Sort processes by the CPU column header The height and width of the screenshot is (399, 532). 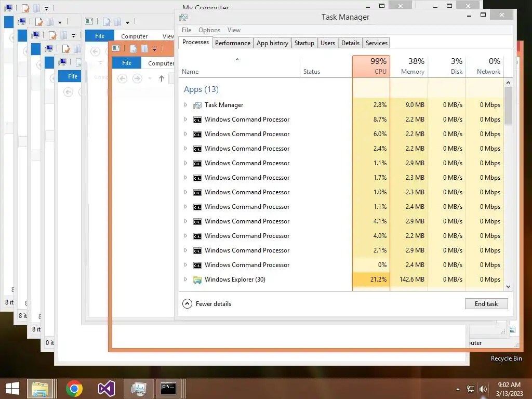(x=371, y=66)
